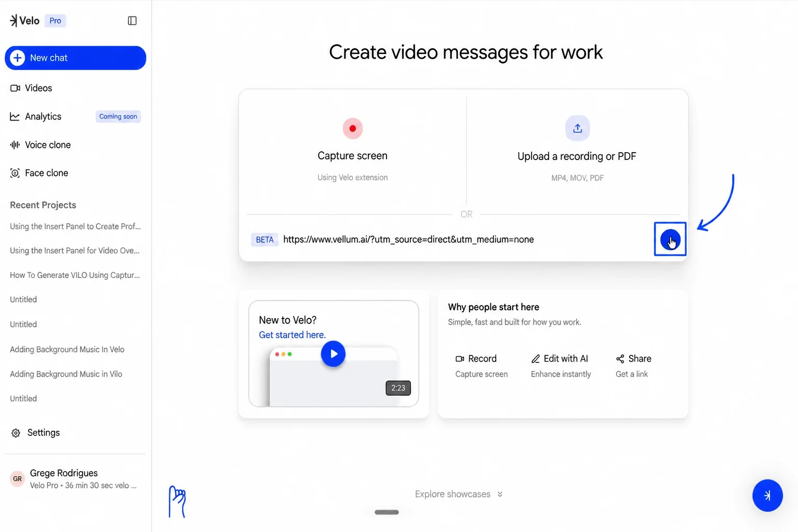Open the floating Velo assistant button
Image resolution: width=798 pixels, height=532 pixels.
pyautogui.click(x=767, y=496)
